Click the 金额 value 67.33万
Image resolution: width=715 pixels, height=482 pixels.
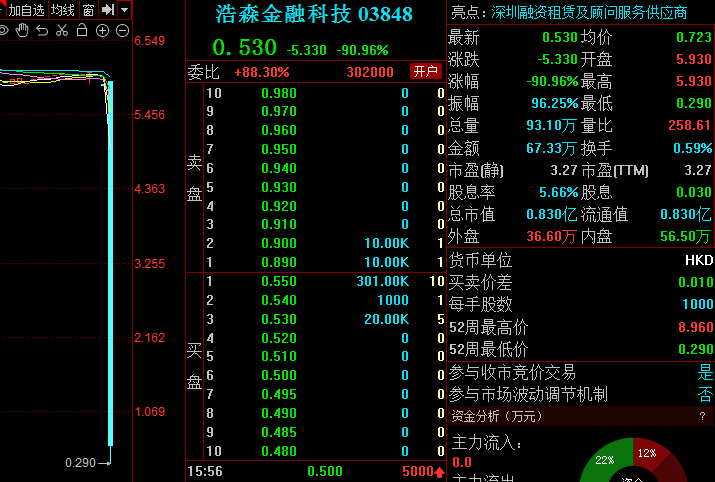551,148
